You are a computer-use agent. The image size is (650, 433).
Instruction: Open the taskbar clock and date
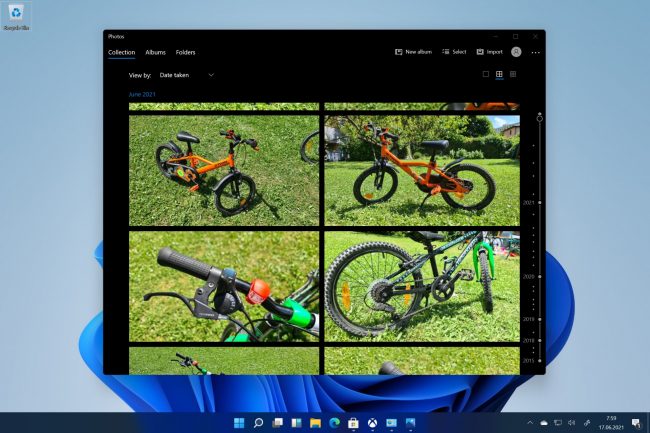[611, 423]
